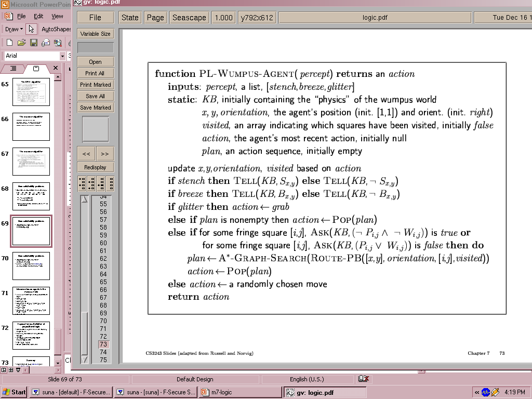Click the Search magnifier toolbar icon

point(58,43)
